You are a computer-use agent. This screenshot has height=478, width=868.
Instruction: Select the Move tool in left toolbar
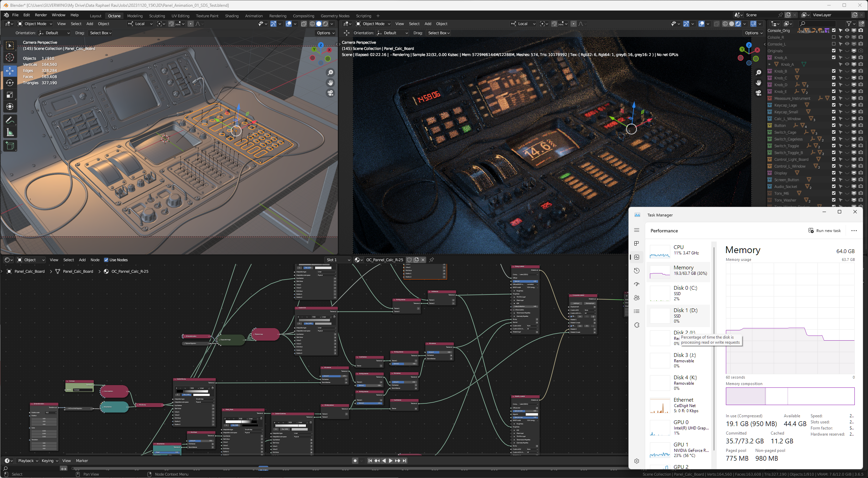tap(10, 71)
